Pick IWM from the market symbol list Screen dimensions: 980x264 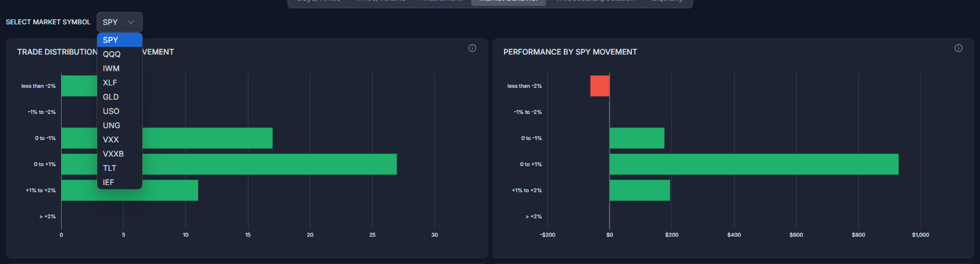pos(119,68)
